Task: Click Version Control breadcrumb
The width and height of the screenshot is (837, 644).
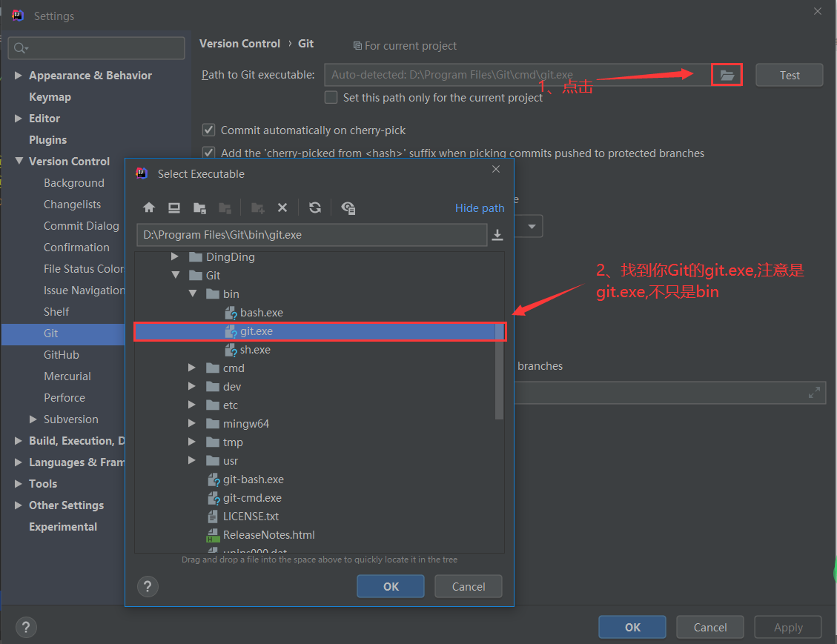Action: [x=239, y=44]
